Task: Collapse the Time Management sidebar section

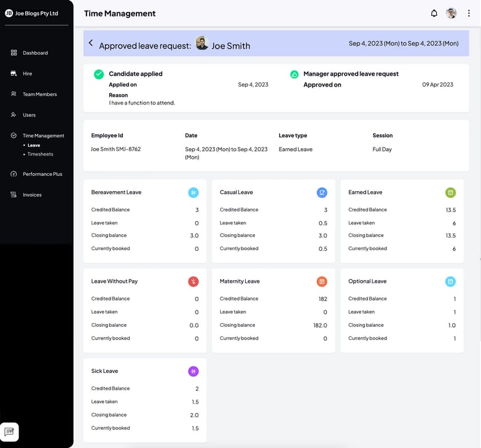Action: pyautogui.click(x=43, y=136)
